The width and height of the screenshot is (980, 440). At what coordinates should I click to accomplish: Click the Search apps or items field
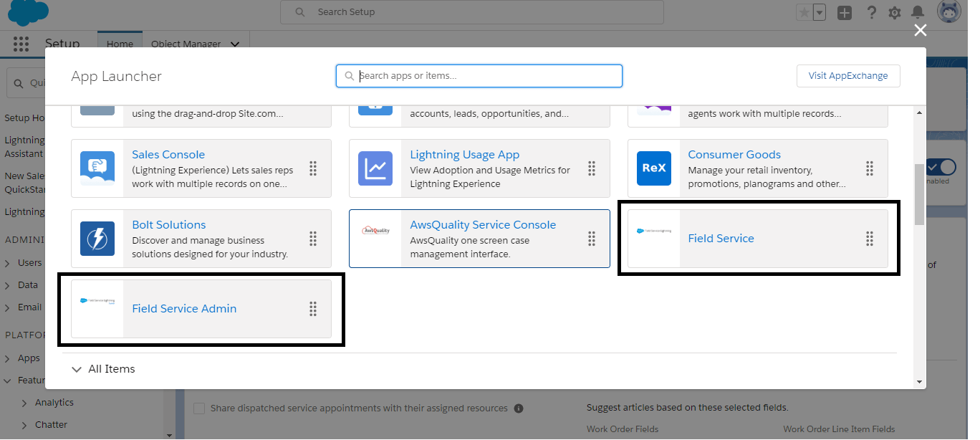click(x=479, y=76)
